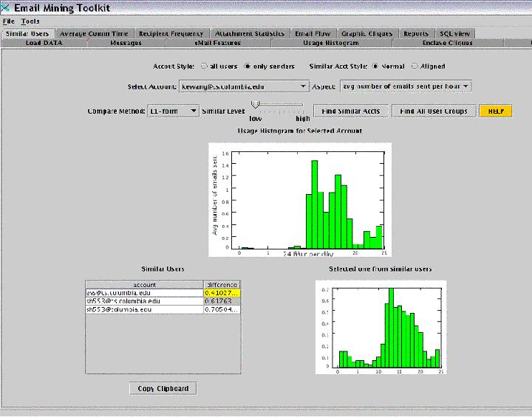Switch to the Attachment Statistics tab
Screen dimensions: 532x417
point(250,34)
